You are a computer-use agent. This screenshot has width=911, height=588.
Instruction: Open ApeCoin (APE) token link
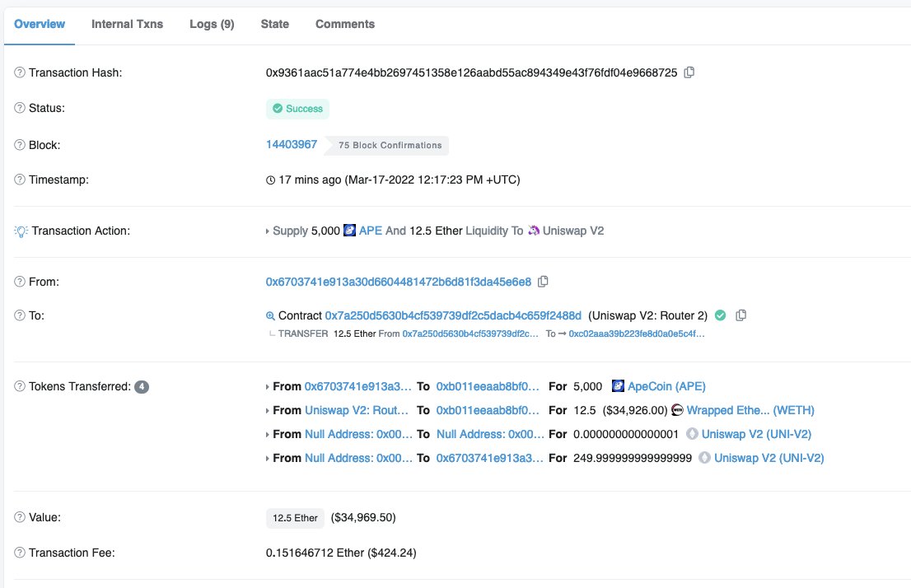point(667,386)
